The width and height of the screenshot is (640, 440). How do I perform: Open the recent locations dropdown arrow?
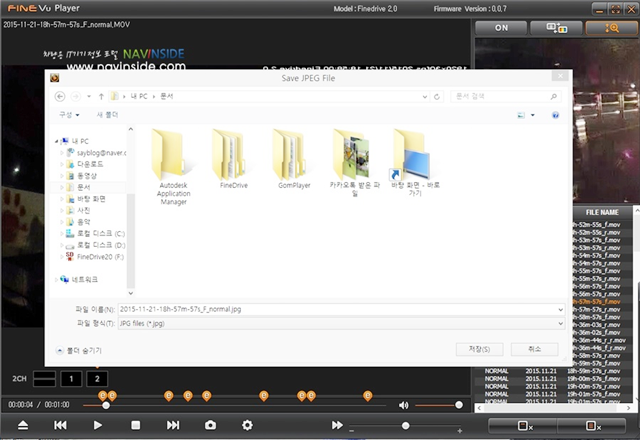click(89, 96)
